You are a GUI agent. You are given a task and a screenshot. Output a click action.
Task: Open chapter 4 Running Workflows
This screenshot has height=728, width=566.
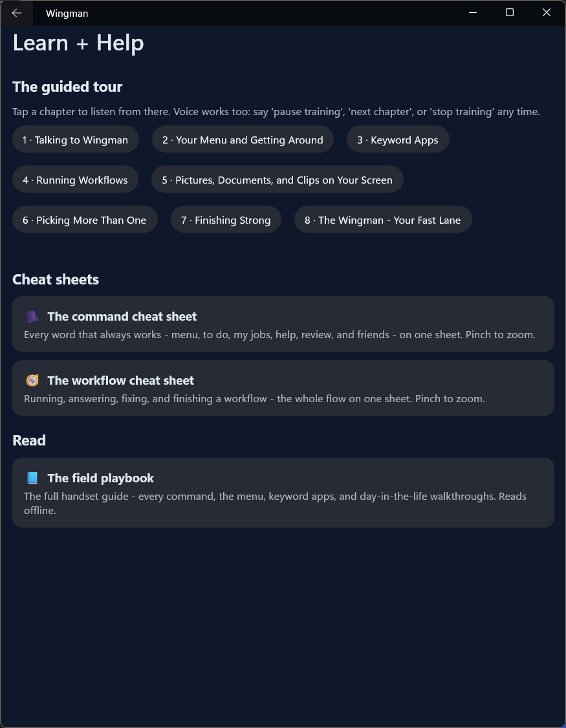[x=75, y=180]
